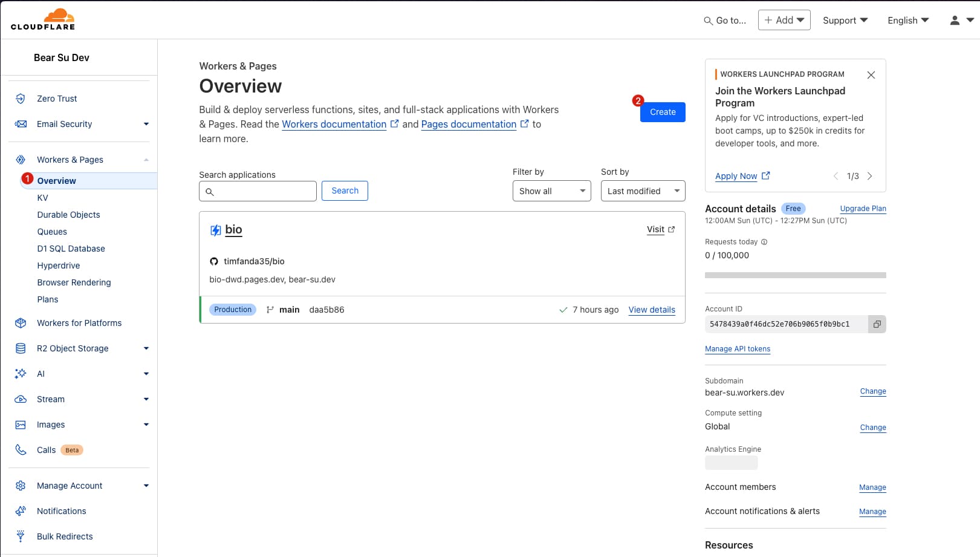The height and width of the screenshot is (557, 980).
Task: Click the Zero Trust shield icon
Action: (21, 99)
